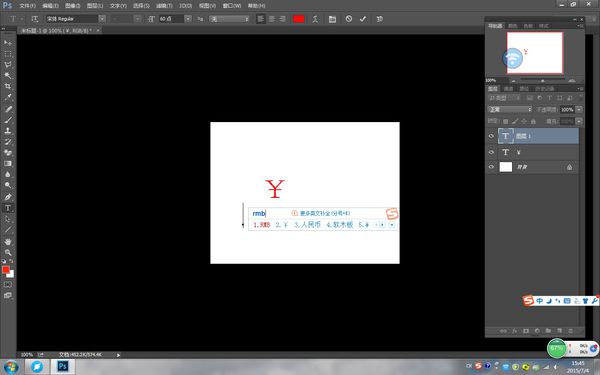Open the font family dropdown
600x375 pixels.
[x=102, y=19]
